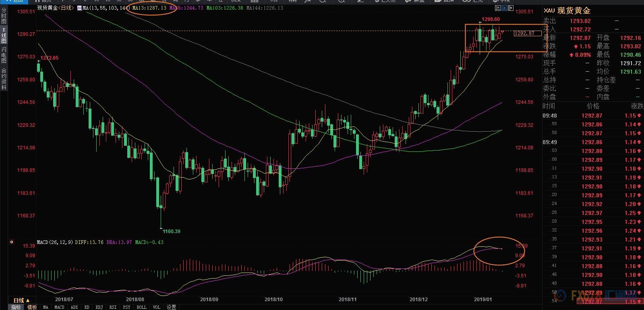
Task: Apply the MACD indicator button
Action: pos(59,307)
